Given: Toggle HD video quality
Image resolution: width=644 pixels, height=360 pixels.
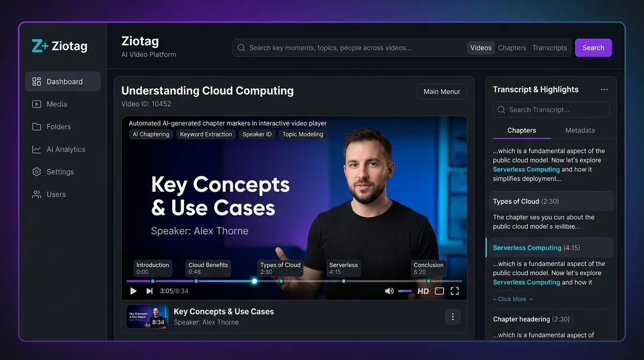Looking at the screenshot, I should coord(423,291).
